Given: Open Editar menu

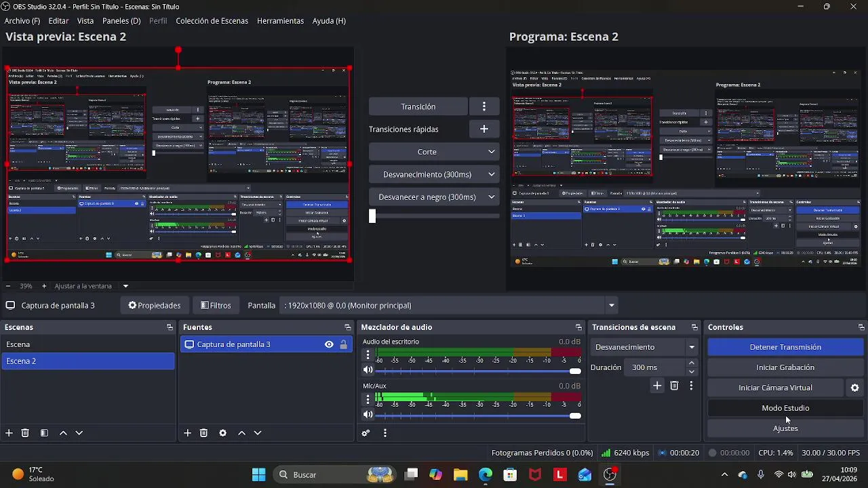Looking at the screenshot, I should (58, 21).
